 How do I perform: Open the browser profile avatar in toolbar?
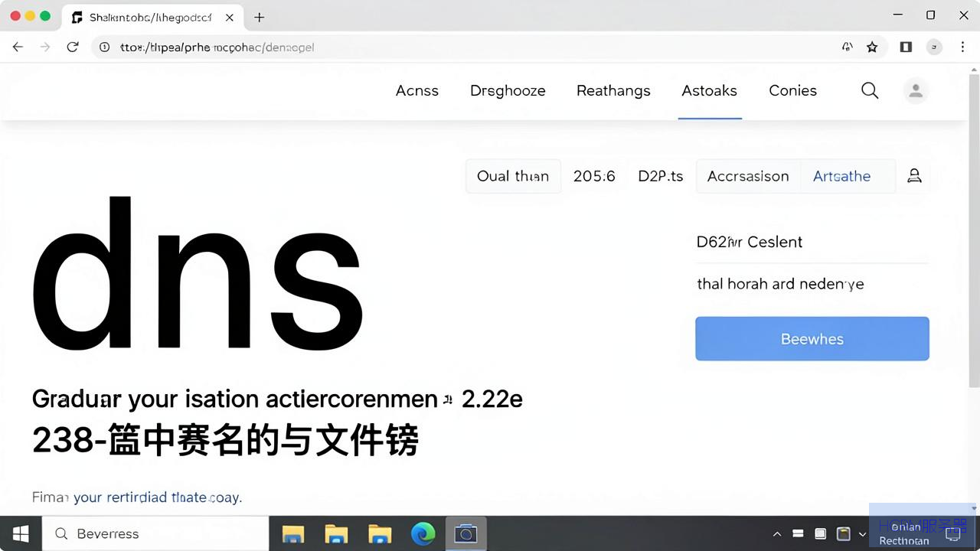point(934,47)
